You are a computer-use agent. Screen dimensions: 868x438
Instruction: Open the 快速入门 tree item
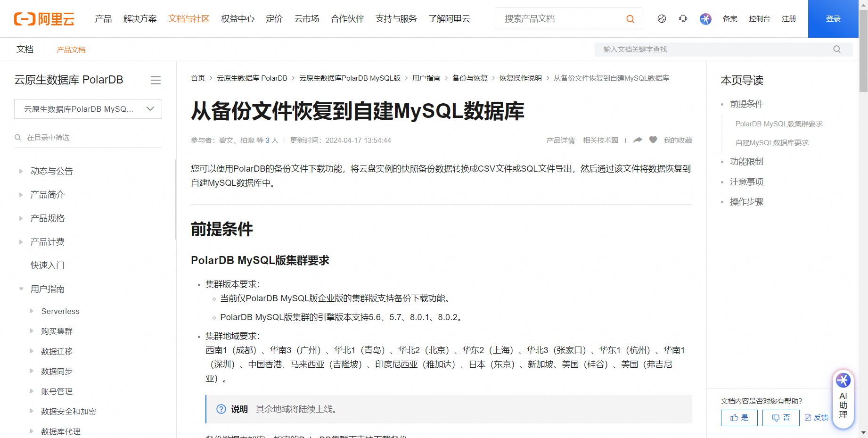click(x=48, y=265)
